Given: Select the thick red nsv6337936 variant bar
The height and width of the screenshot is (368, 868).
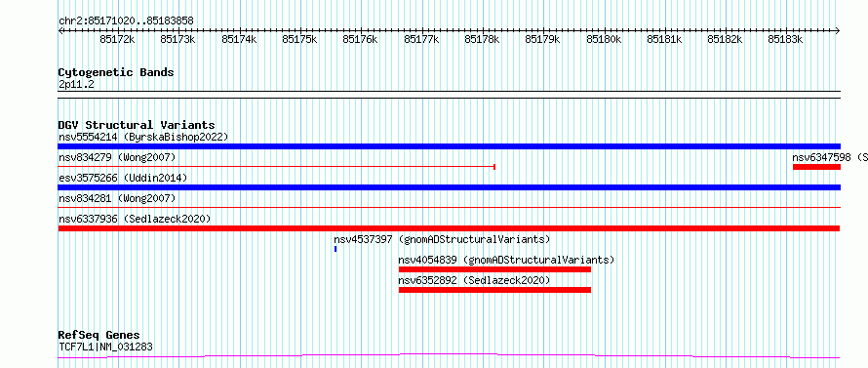Looking at the screenshot, I should click(x=449, y=228).
